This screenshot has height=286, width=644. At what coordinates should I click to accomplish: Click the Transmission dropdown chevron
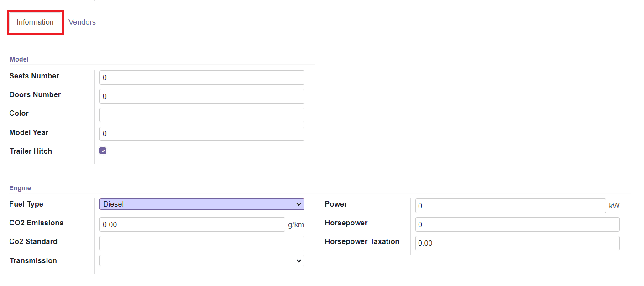point(299,260)
